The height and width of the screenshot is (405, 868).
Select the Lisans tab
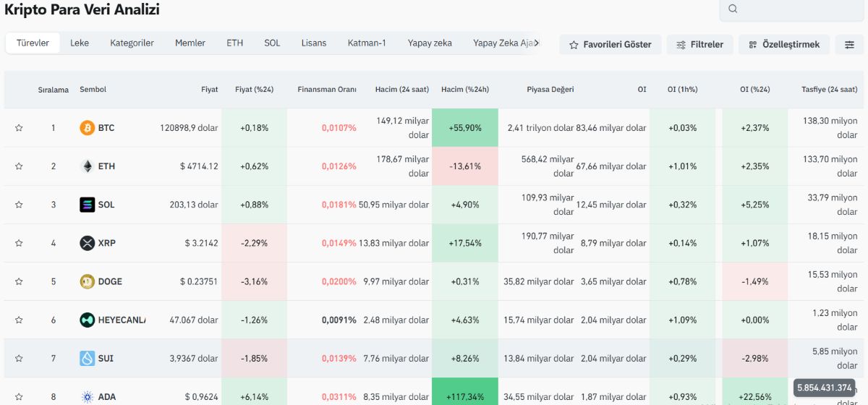click(314, 43)
